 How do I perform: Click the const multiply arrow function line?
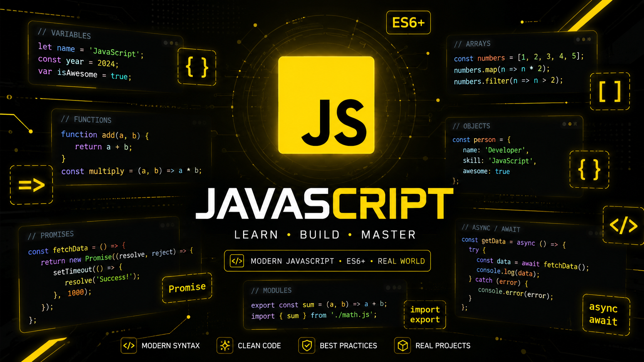pyautogui.click(x=131, y=171)
